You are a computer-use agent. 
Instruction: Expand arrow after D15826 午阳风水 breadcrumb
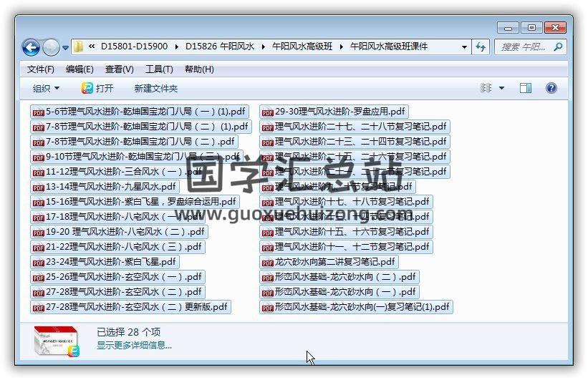(264, 47)
